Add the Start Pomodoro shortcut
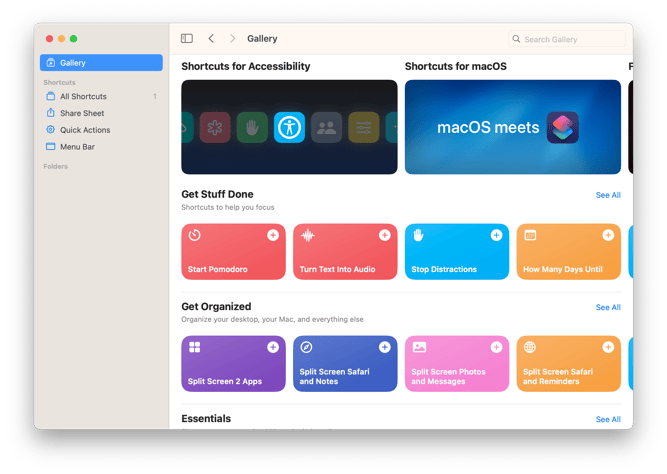667x474 pixels. pyautogui.click(x=273, y=235)
